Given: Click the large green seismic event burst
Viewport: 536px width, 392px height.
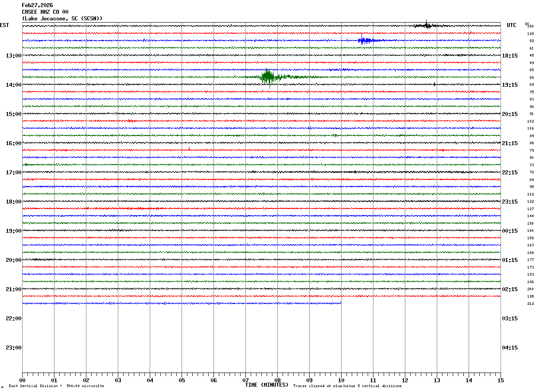Looking at the screenshot, I should [268, 77].
